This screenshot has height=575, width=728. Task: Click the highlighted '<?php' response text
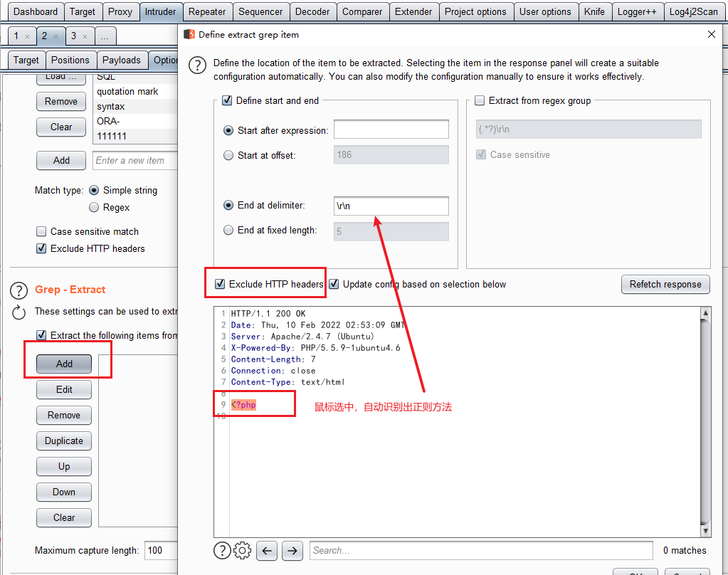[x=244, y=404]
